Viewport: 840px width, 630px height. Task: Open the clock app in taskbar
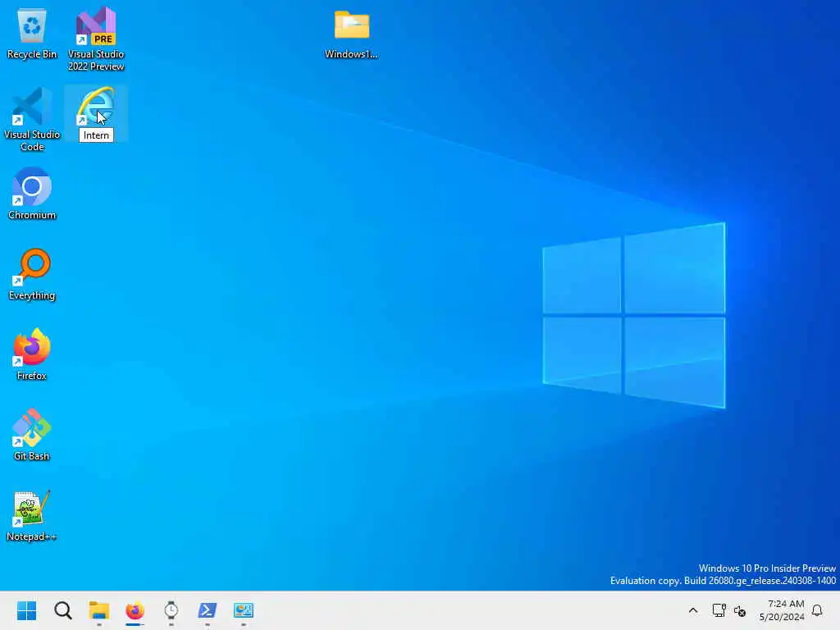tap(171, 610)
